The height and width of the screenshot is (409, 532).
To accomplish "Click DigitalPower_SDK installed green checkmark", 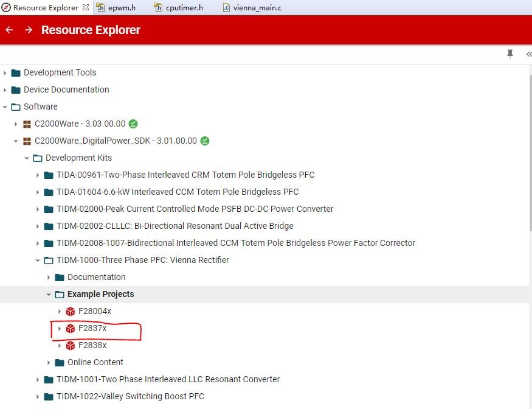I will coord(205,141).
